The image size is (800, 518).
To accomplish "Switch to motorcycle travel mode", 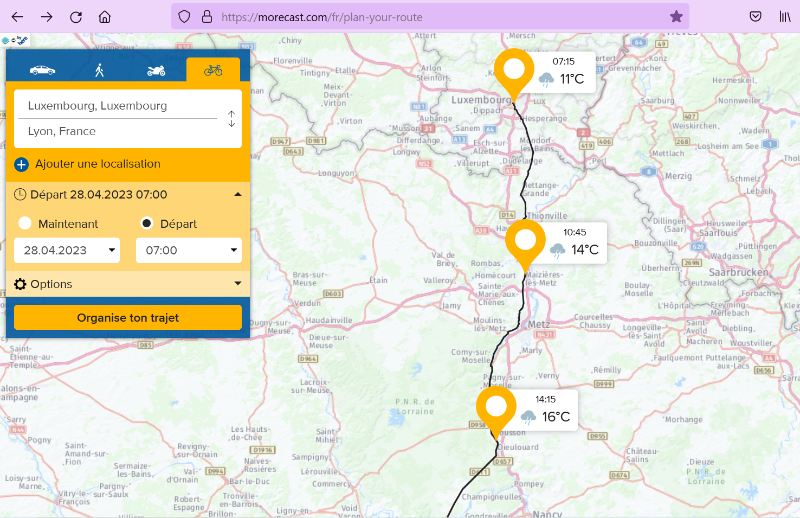I will [x=156, y=70].
